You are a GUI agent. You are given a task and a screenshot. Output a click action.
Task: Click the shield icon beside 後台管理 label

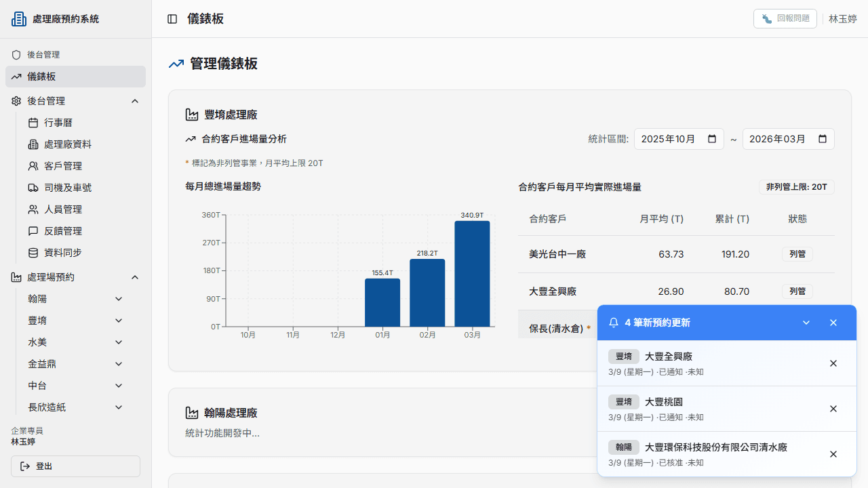coord(16,55)
